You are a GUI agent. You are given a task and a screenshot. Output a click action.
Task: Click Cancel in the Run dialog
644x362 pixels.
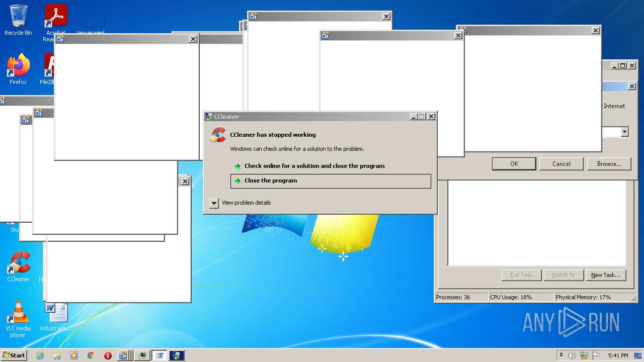561,164
